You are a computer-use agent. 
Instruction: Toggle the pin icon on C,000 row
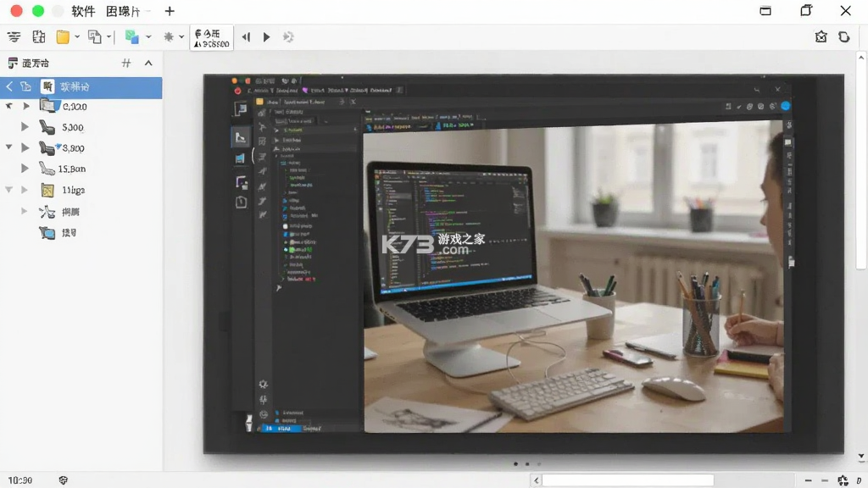pyautogui.click(x=8, y=106)
